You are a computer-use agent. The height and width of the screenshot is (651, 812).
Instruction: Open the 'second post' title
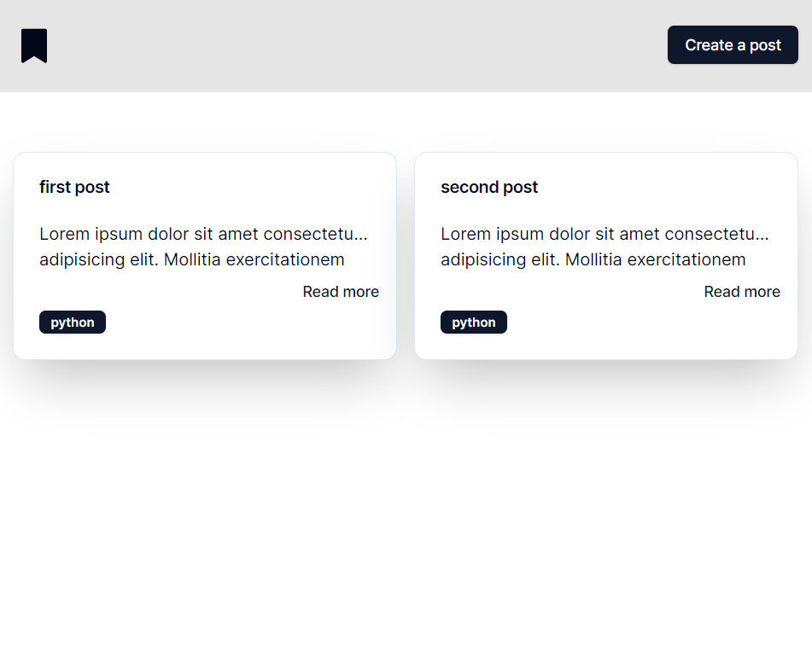(x=489, y=187)
